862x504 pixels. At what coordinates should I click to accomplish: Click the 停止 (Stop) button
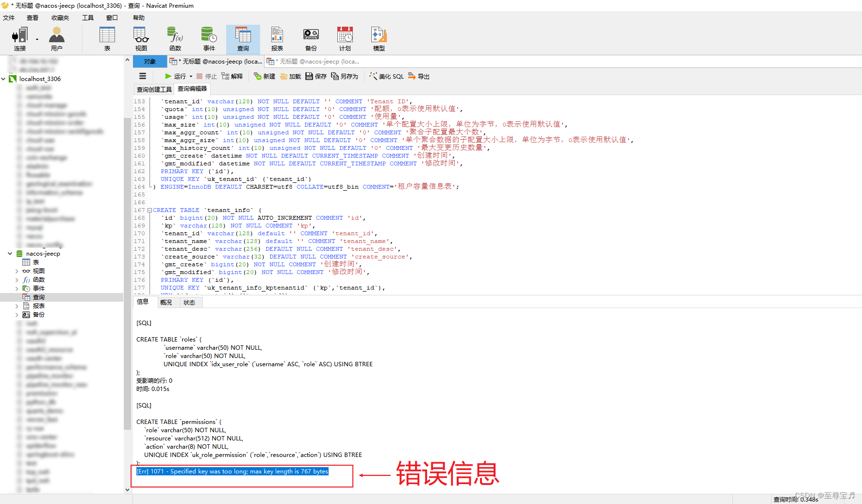[207, 76]
